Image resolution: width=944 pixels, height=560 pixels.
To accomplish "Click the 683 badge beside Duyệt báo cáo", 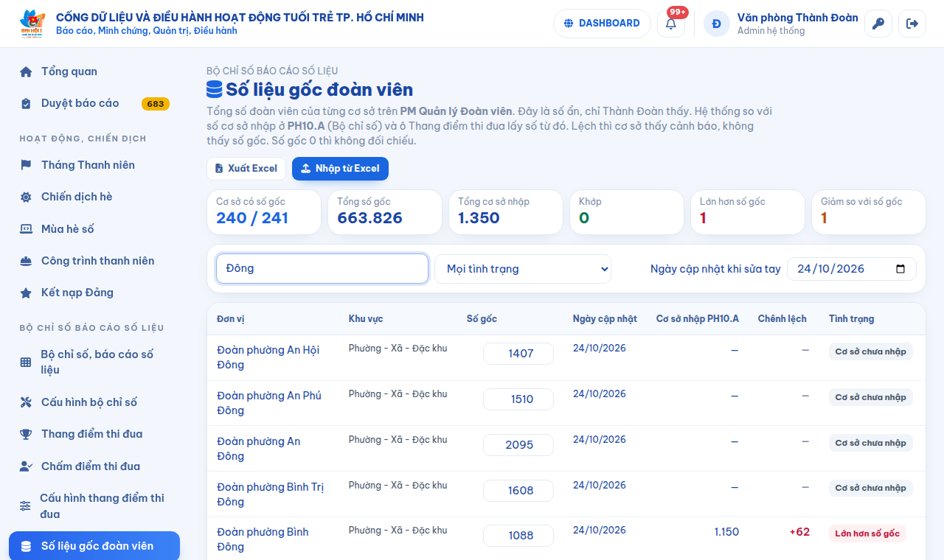I will tap(156, 104).
